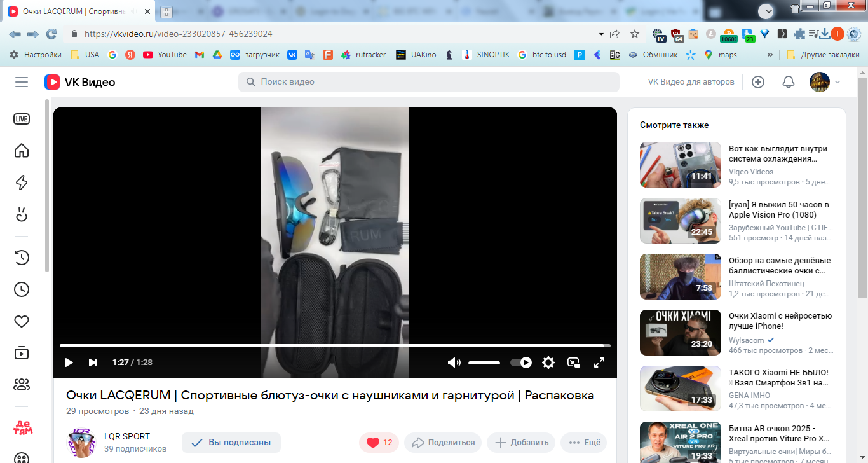Open the Apple Vision Pro video thumbnail
This screenshot has height=463, width=868.
[x=681, y=221]
